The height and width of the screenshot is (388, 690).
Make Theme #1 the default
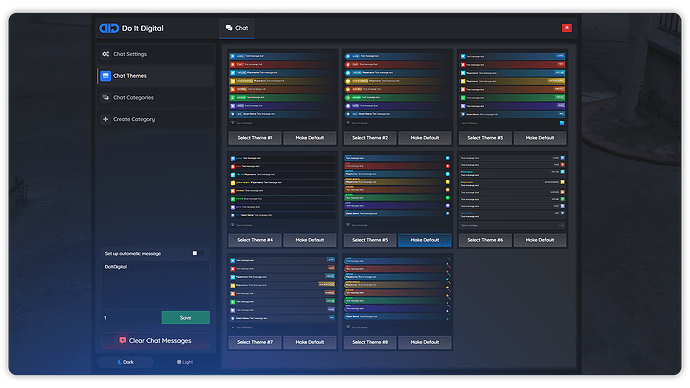point(310,138)
